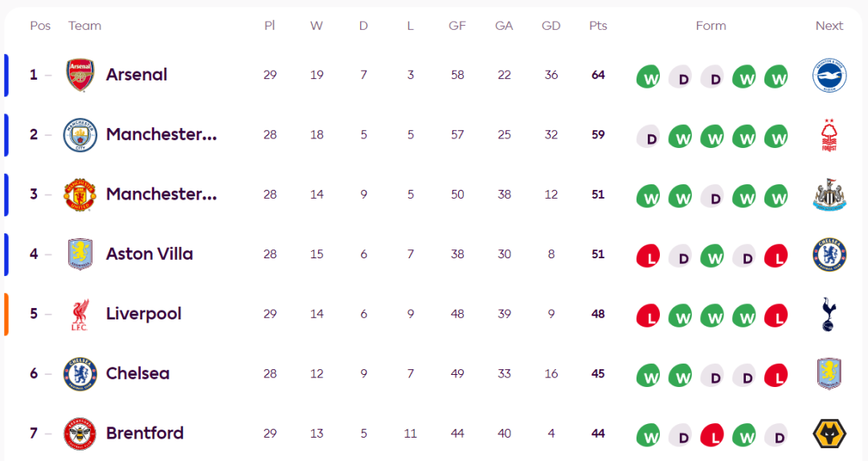Click Manchester City's D form badge
The width and height of the screenshot is (868, 461).
pyautogui.click(x=648, y=137)
